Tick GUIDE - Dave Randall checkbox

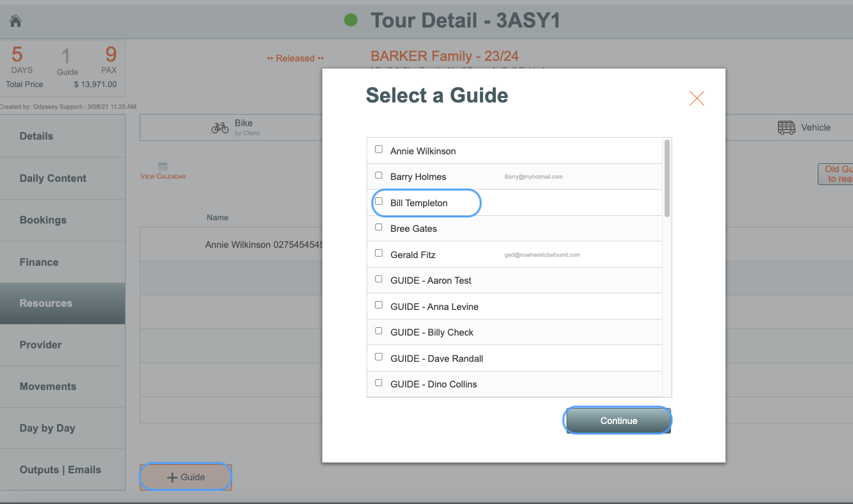point(379,357)
